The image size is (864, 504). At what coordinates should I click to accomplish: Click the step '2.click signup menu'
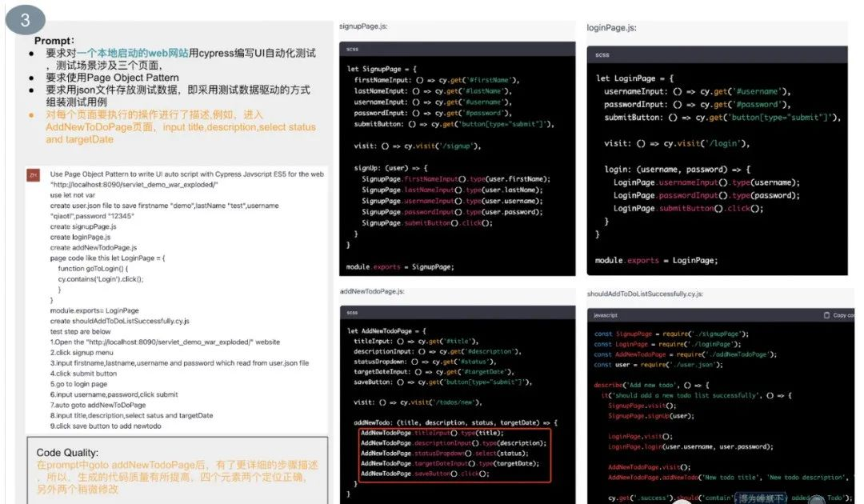tap(82, 353)
